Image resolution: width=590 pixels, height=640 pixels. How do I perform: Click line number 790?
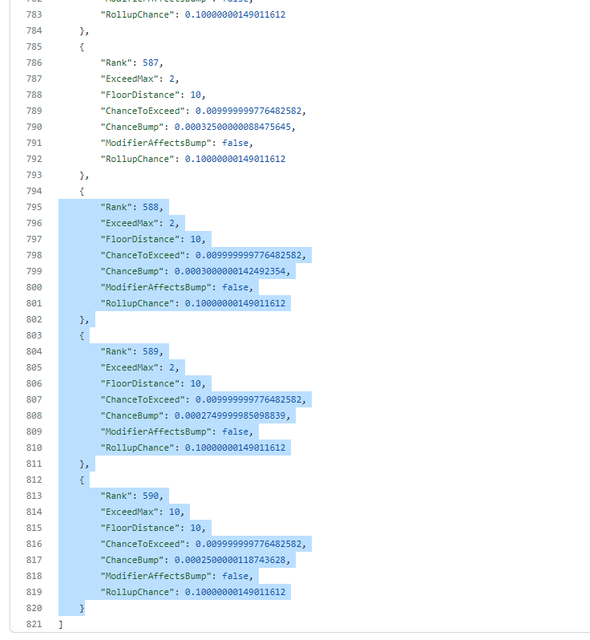(34, 127)
